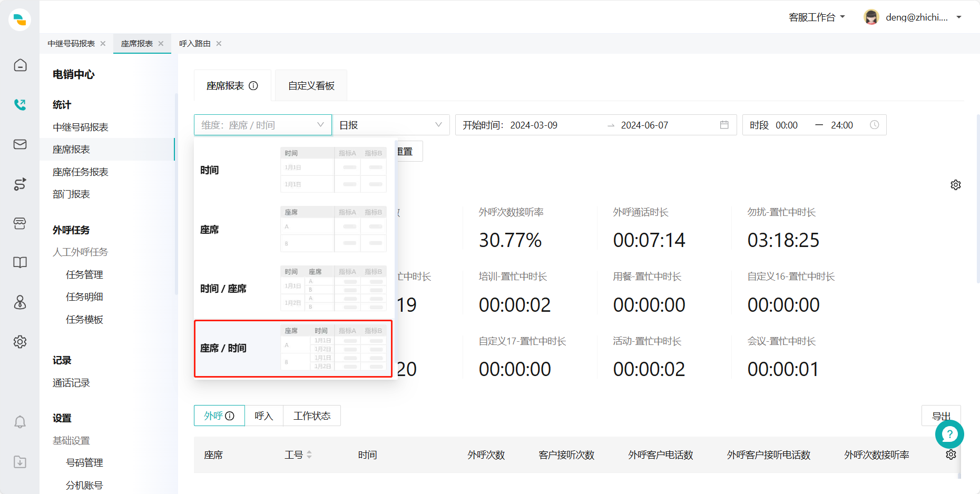This screenshot has width=980, height=494.
Task: Open the routing flow sidebar icon
Action: click(20, 184)
